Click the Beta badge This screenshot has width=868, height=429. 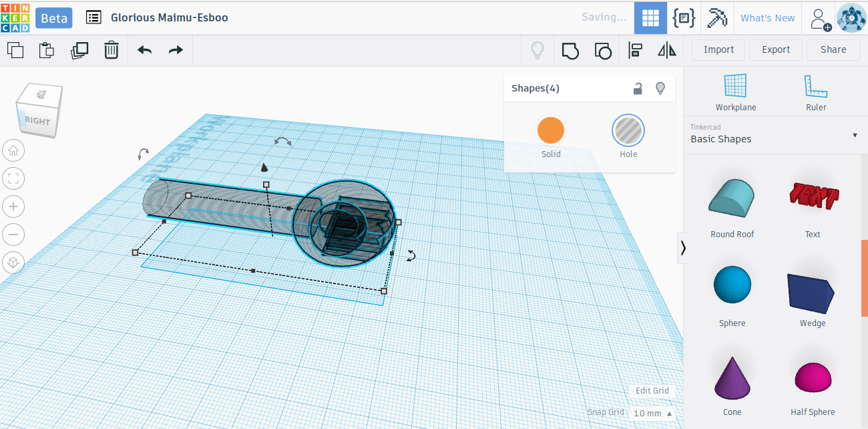(54, 18)
